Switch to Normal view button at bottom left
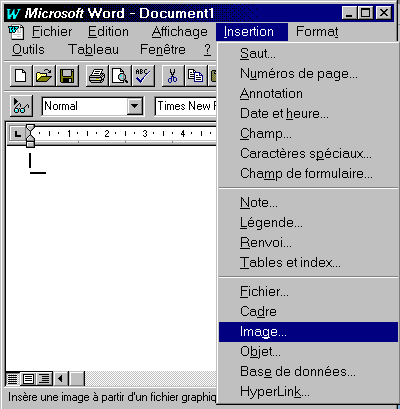This screenshot has height=409, width=400. point(13,379)
